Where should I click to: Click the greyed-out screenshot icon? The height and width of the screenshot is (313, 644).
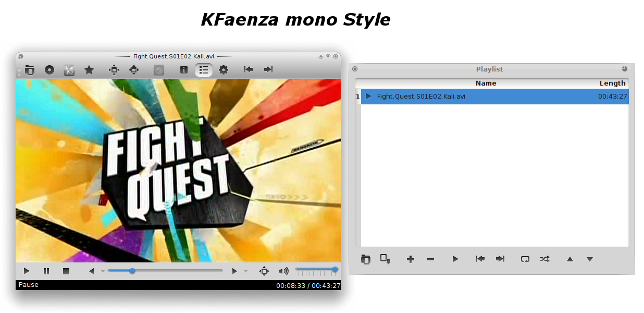pyautogui.click(x=159, y=70)
